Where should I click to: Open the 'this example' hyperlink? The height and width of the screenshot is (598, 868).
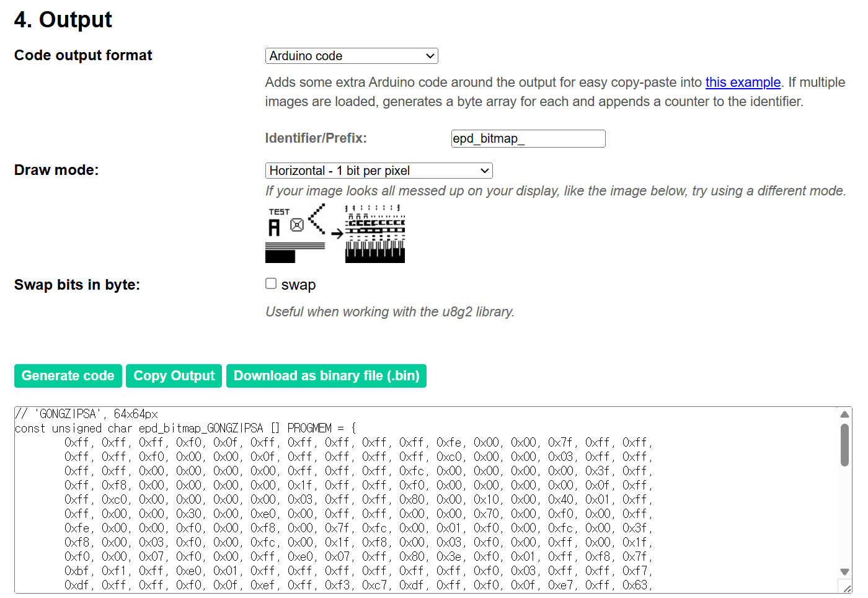[x=742, y=83]
